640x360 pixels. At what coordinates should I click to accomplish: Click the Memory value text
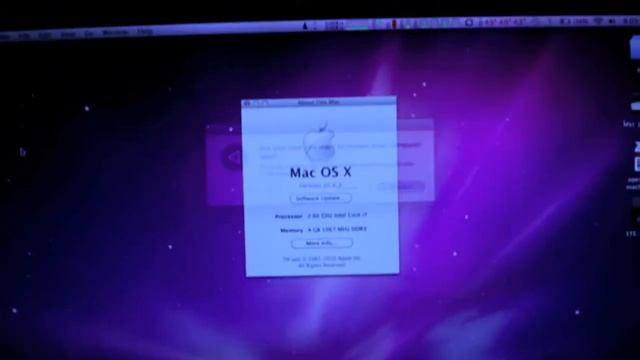point(337,229)
